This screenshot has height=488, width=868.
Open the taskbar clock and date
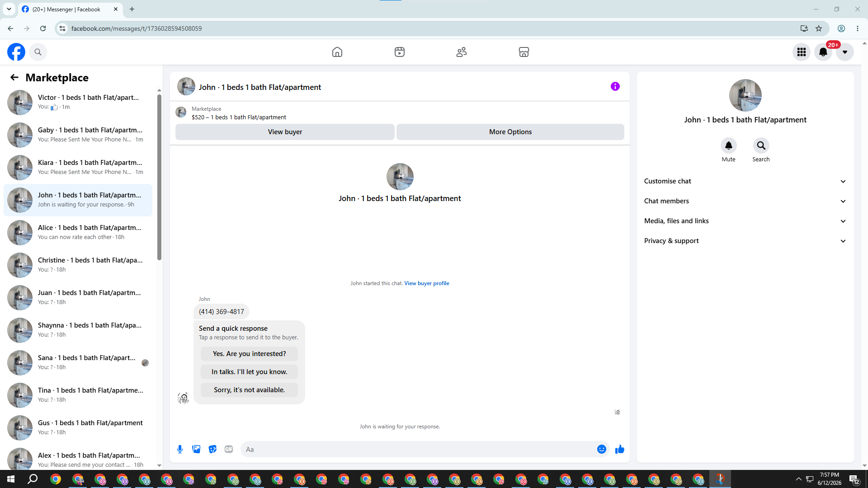(x=830, y=479)
